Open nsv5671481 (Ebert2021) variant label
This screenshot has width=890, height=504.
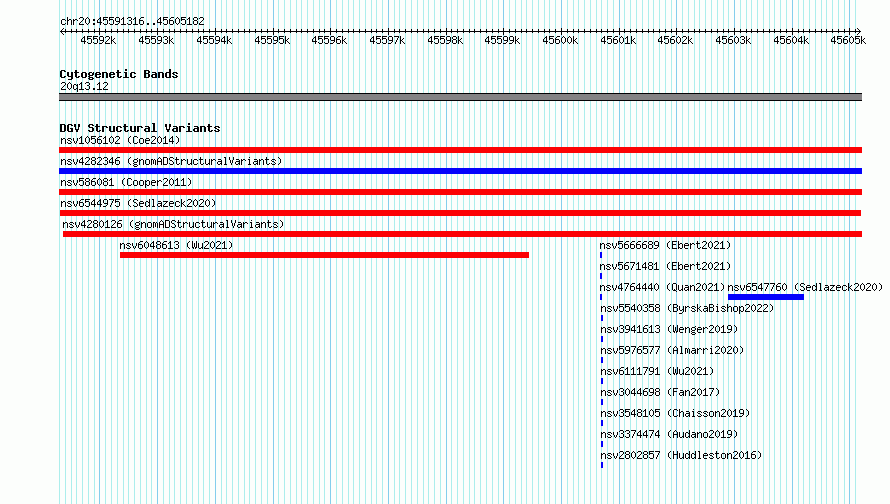pyautogui.click(x=665, y=266)
